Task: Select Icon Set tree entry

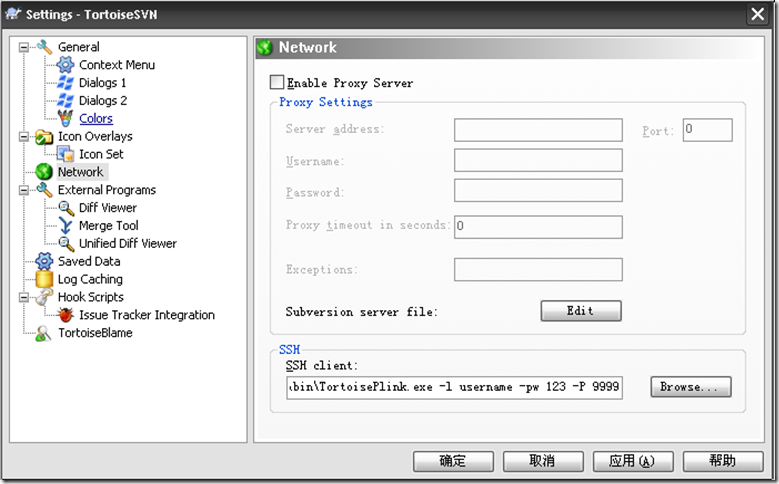Action: (101, 154)
